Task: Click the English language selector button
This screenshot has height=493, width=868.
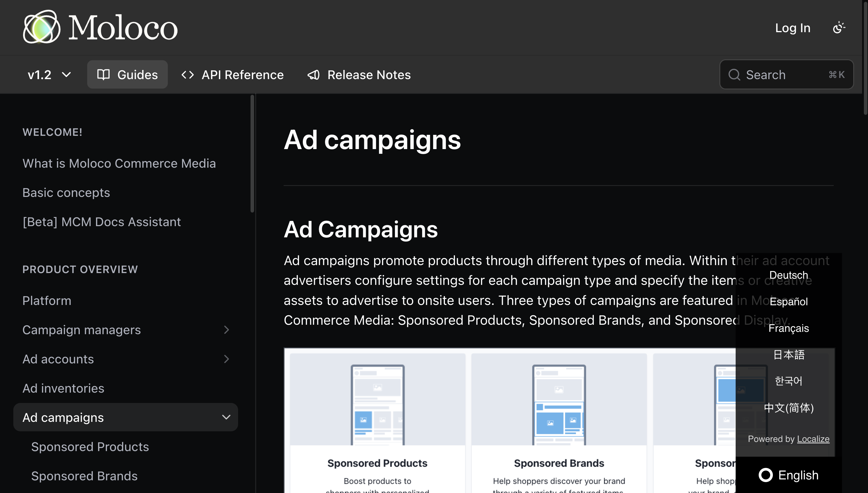Action: pos(789,475)
